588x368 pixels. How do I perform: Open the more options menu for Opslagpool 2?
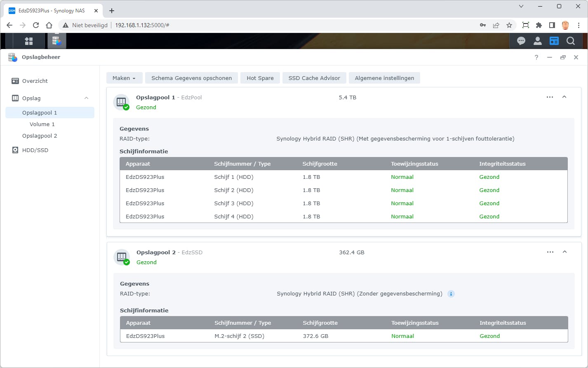tap(550, 252)
